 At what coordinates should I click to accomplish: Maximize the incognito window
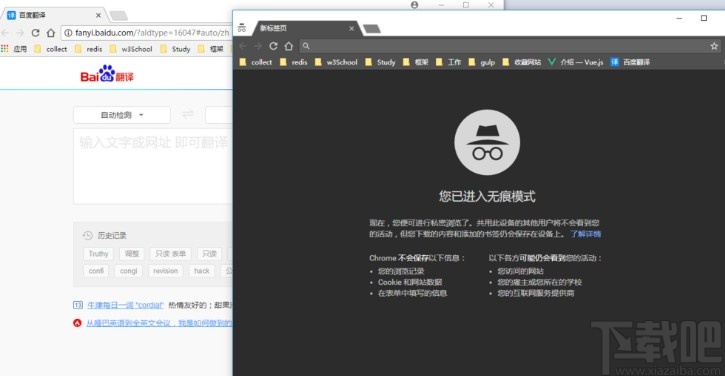pyautogui.click(x=704, y=18)
